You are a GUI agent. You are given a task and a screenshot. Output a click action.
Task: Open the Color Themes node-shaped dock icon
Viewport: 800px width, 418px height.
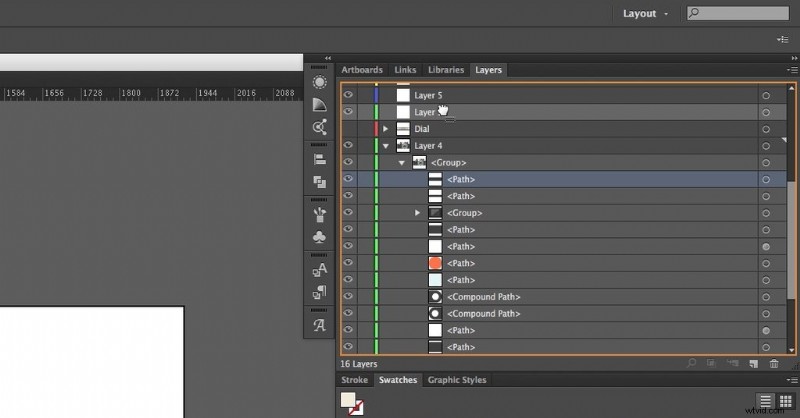[x=319, y=127]
